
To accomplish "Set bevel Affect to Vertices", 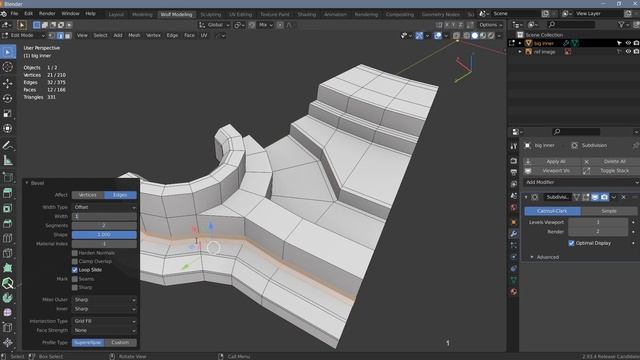I will (88, 195).
